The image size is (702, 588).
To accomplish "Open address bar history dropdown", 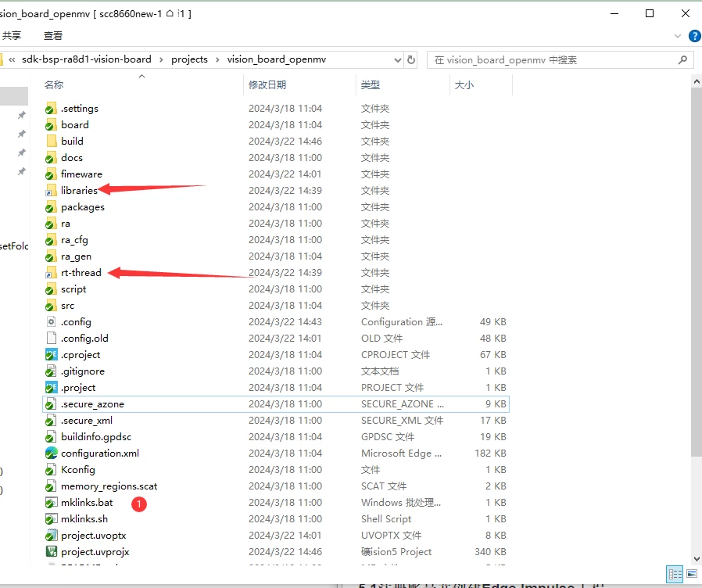I will [397, 59].
